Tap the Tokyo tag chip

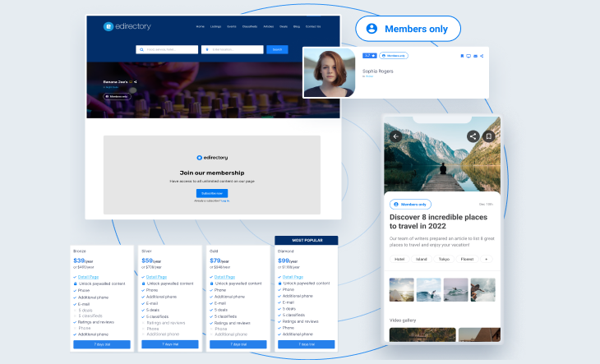(x=444, y=259)
